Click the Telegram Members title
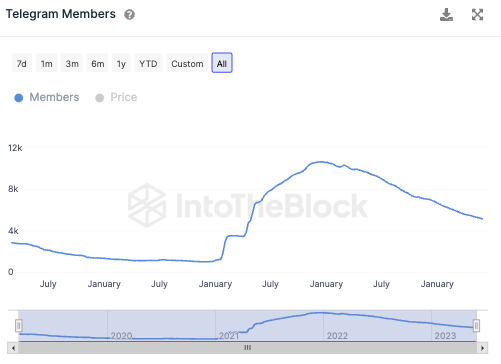The width and height of the screenshot is (501, 364). (61, 14)
